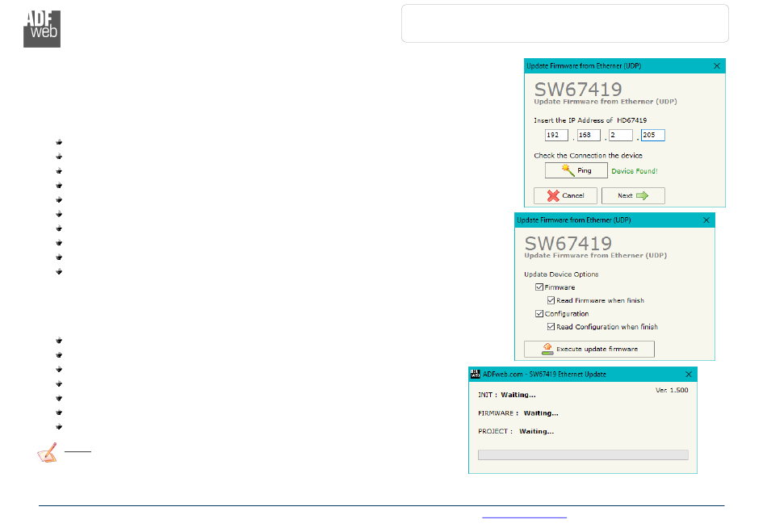This screenshot has height=532, width=767.
Task: Click the ADFweb logo in the page header
Action: click(42, 29)
